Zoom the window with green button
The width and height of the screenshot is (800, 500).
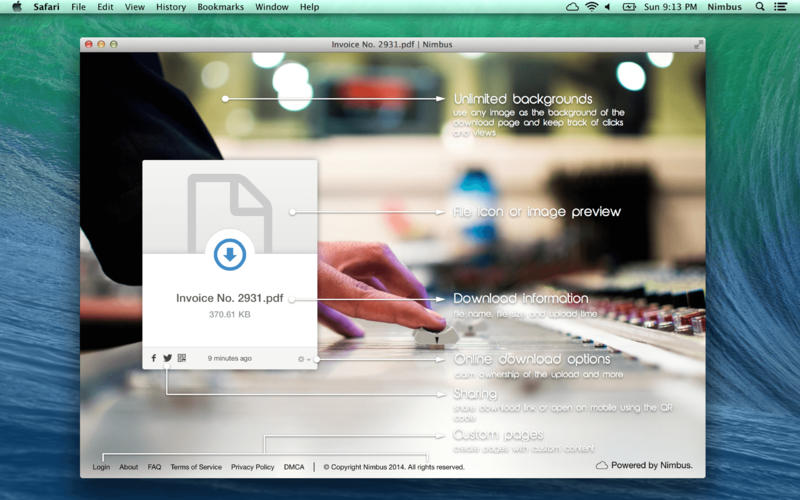tap(113, 44)
